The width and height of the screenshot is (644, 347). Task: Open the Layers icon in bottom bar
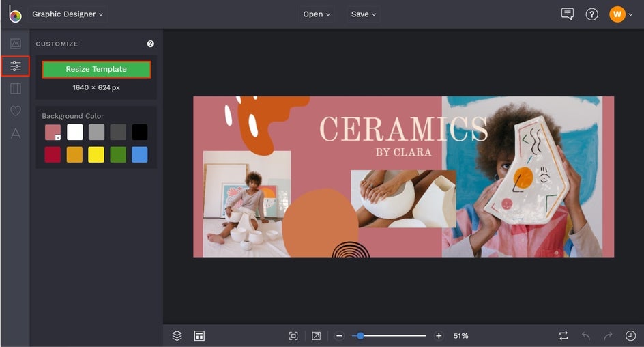point(177,335)
